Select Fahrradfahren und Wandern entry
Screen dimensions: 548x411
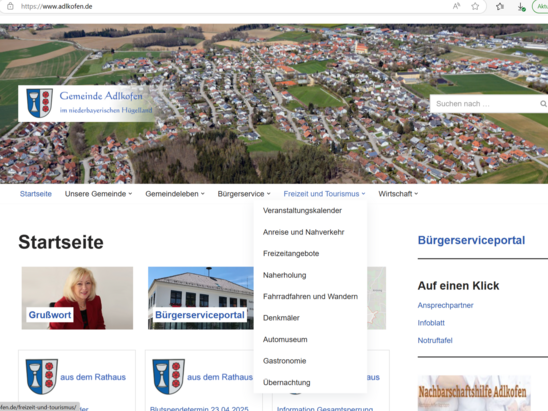point(310,297)
